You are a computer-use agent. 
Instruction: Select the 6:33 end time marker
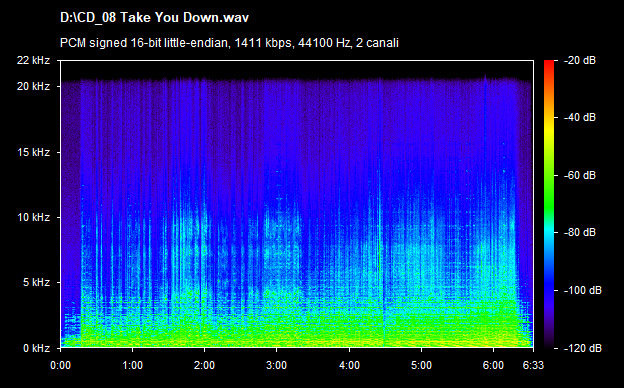click(x=533, y=365)
